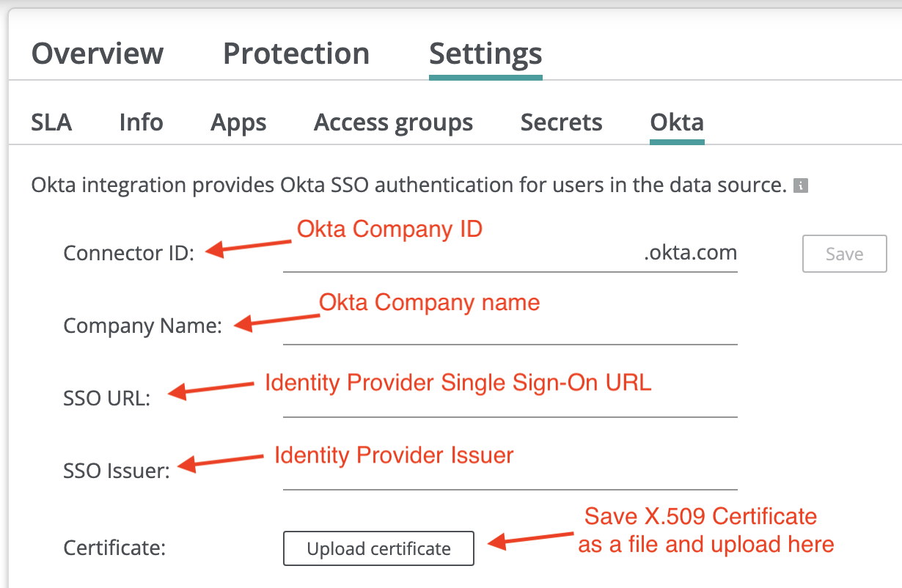Open the SLA sub-tab

(51, 122)
